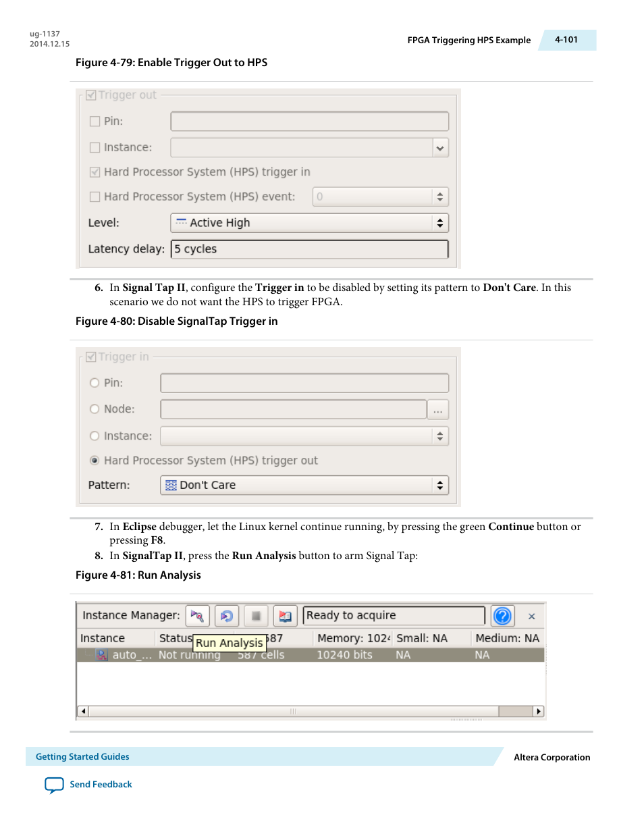Image resolution: width=644 pixels, height=834 pixels.
Task: Toggle the Trigger in checkbox
Action: 91,357
